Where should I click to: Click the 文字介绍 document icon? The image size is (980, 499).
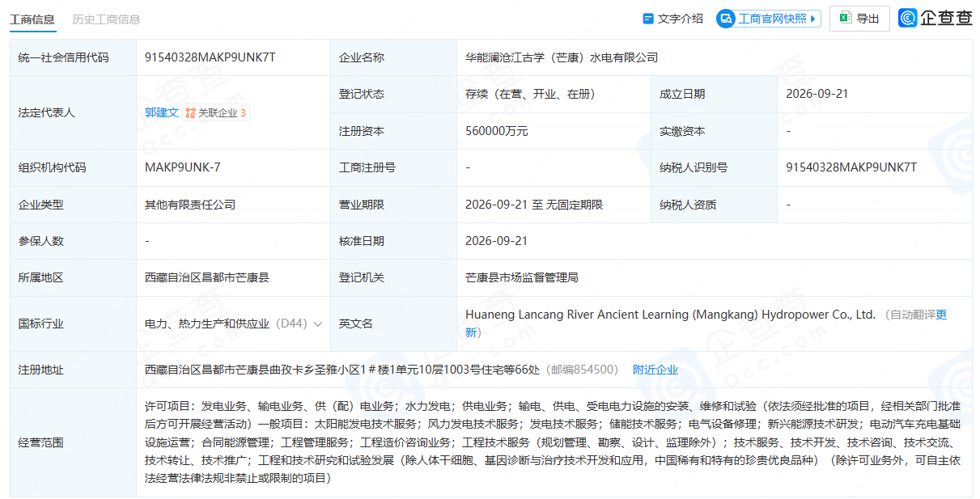(x=647, y=19)
